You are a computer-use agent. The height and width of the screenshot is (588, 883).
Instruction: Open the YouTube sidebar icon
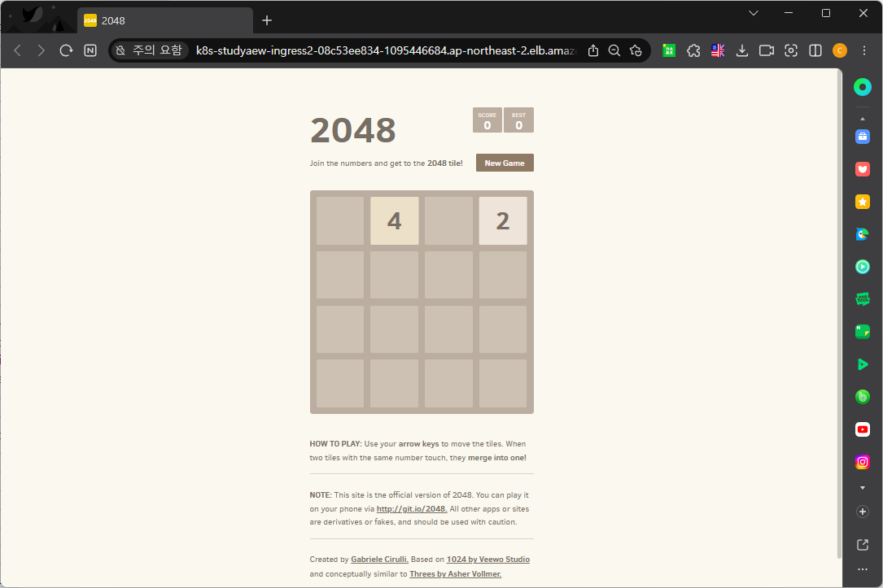[862, 429]
